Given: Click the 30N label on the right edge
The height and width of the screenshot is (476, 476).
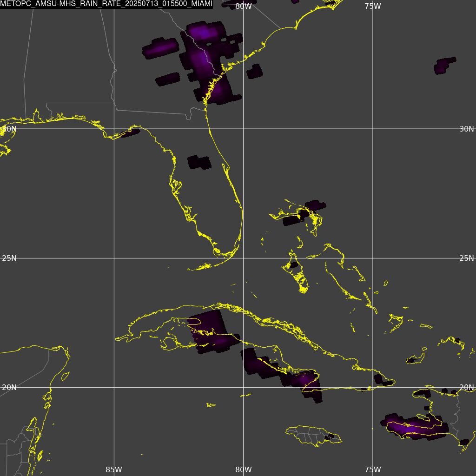Looking at the screenshot, I should [466, 129].
